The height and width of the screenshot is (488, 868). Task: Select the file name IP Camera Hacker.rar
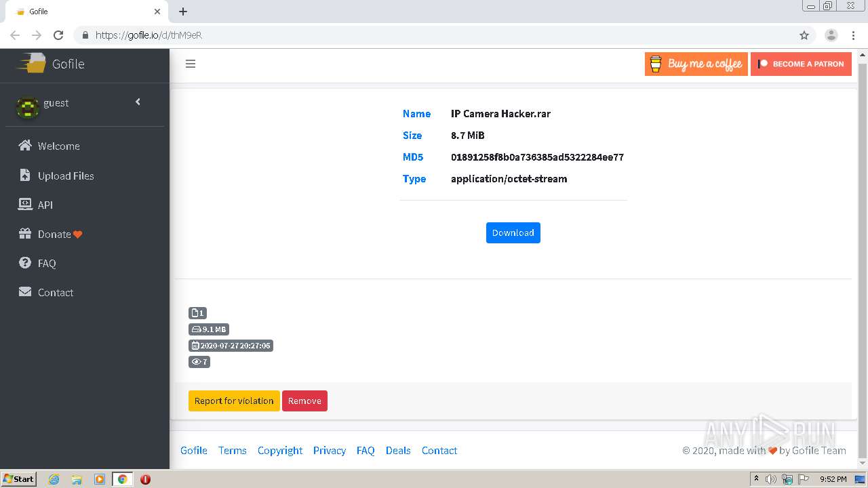(x=500, y=114)
